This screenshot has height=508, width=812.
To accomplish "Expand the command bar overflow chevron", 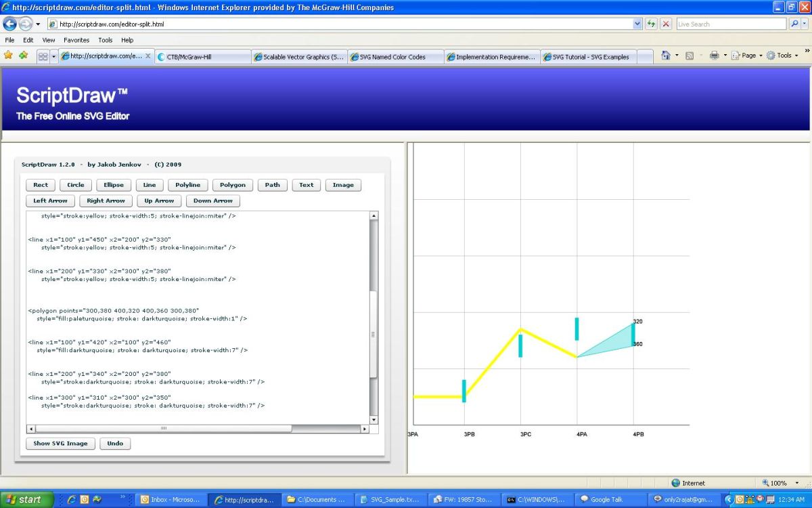I will coord(807,51).
